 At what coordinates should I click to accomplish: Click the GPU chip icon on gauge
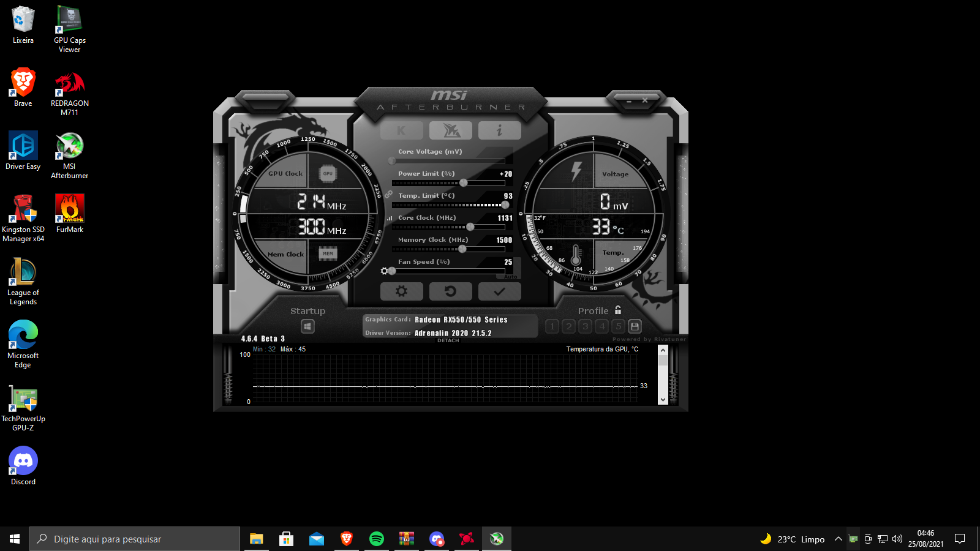tap(328, 173)
